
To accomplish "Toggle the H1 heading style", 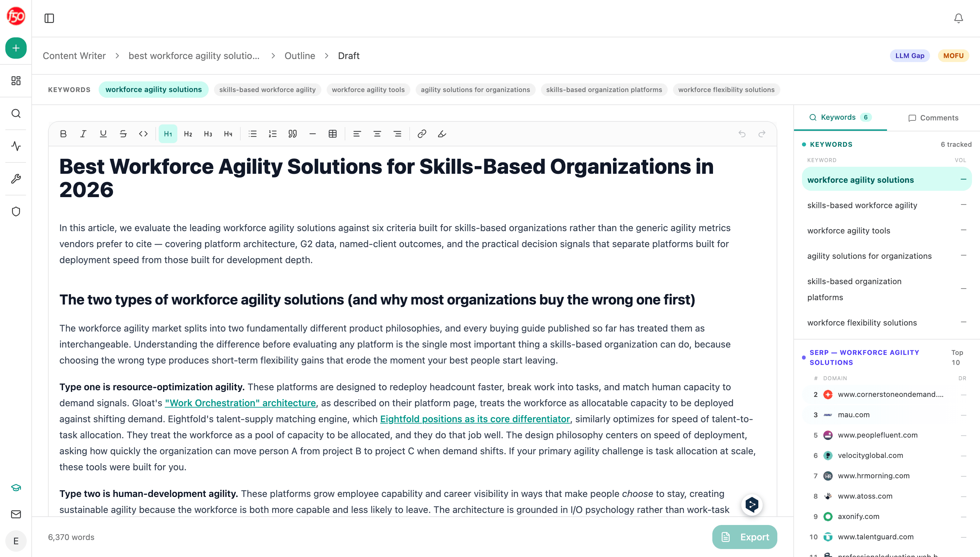I will [168, 134].
